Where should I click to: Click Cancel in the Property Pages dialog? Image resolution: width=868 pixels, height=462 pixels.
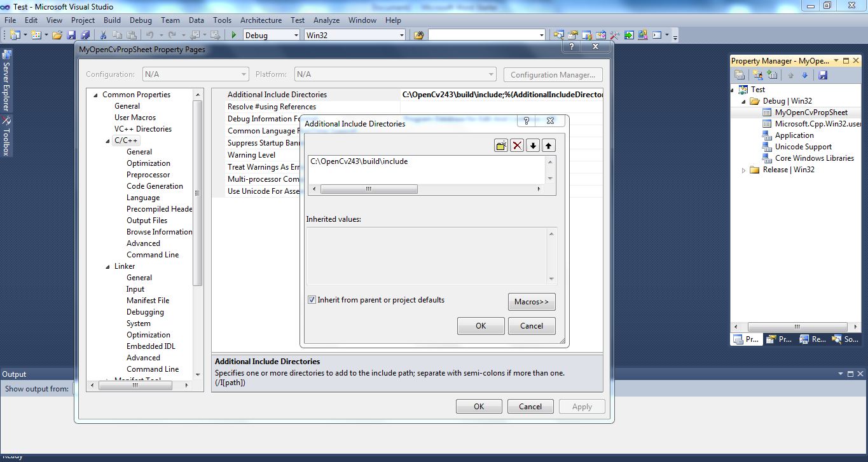[530, 407]
